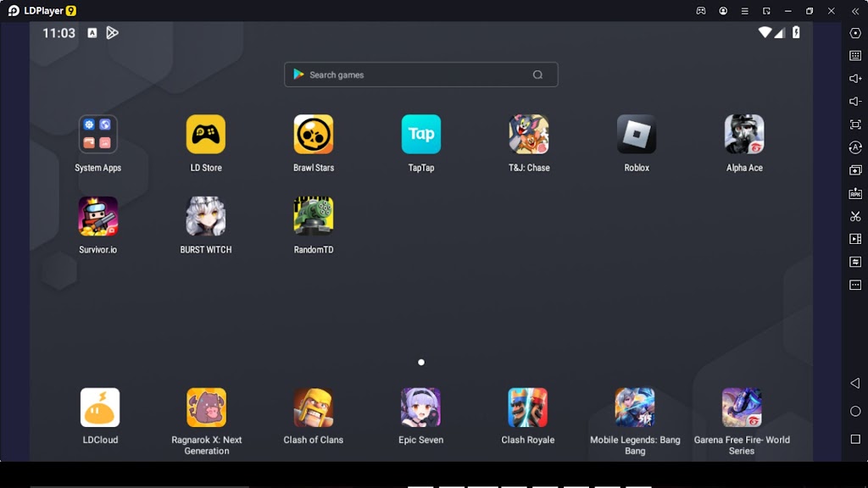Open gamepad icon in title bar
Screen dimensions: 868x488
click(701, 11)
